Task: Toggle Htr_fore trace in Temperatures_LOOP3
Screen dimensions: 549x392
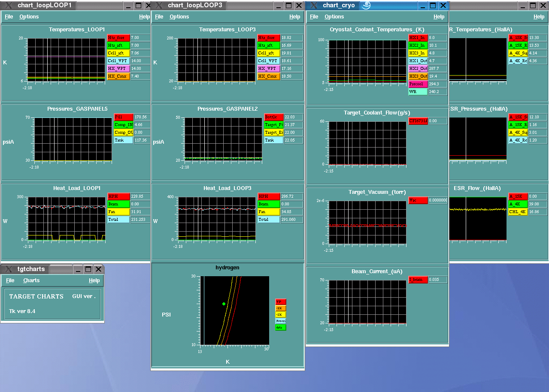Action: pos(269,38)
